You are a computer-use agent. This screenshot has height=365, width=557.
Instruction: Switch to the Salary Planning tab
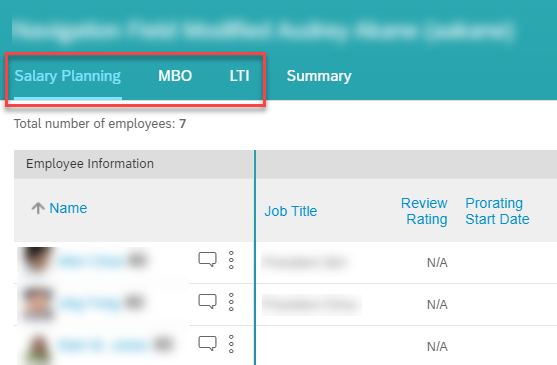click(x=67, y=76)
